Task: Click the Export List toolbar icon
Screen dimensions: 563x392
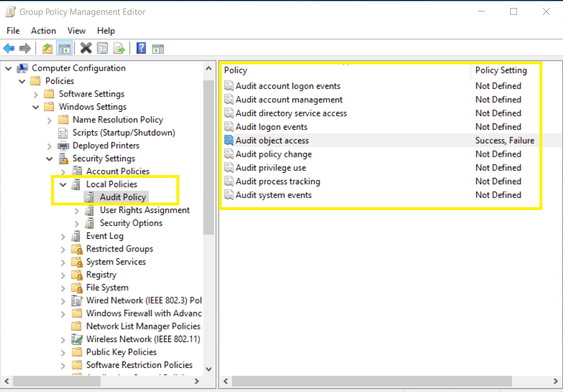Action: pyautogui.click(x=119, y=49)
